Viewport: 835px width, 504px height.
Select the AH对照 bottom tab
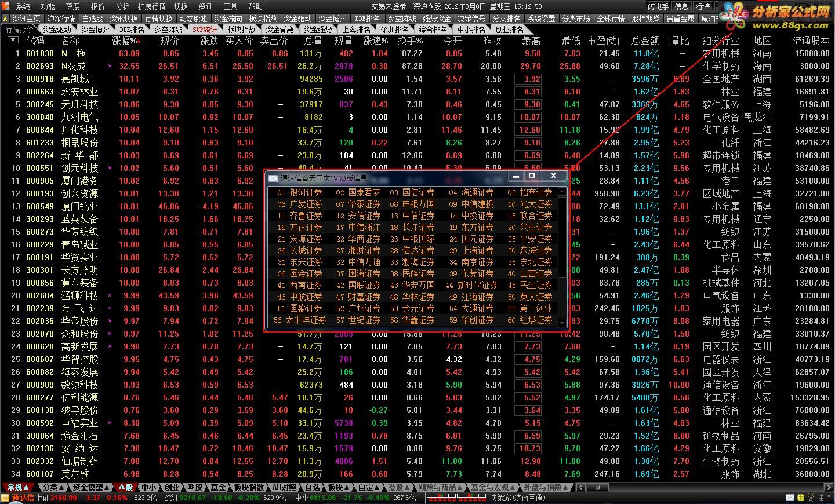tap(284, 487)
